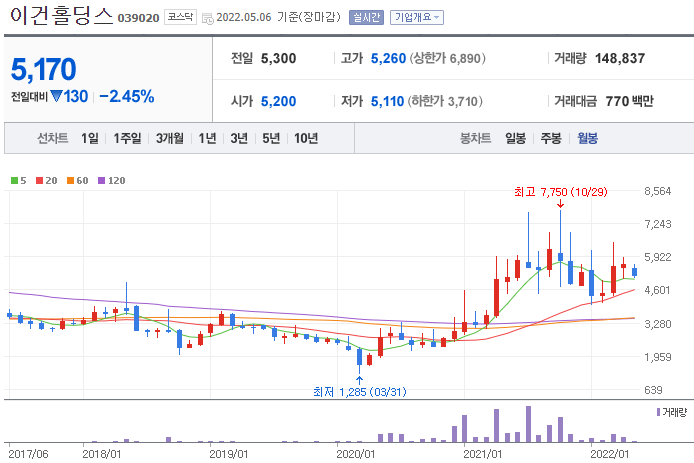Select the 1년 line chart period

[207, 139]
